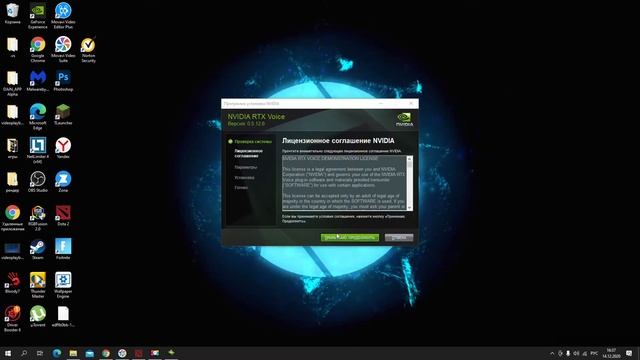
Task: Click the gray cancel button in NVIDIA installer
Action: tap(399, 237)
